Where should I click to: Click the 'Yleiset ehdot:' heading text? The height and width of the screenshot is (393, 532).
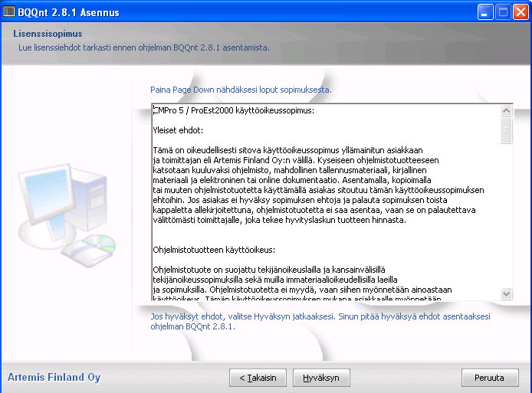tap(178, 130)
